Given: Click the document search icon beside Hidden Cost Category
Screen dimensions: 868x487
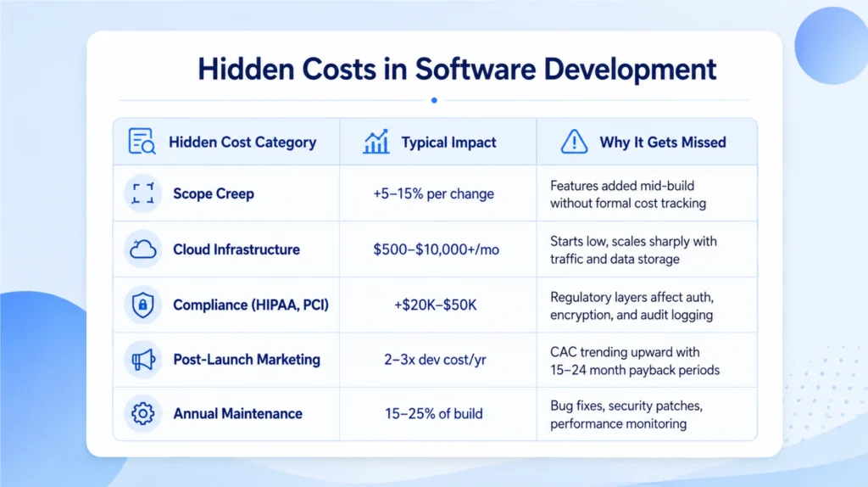Looking at the screenshot, I should (x=142, y=142).
